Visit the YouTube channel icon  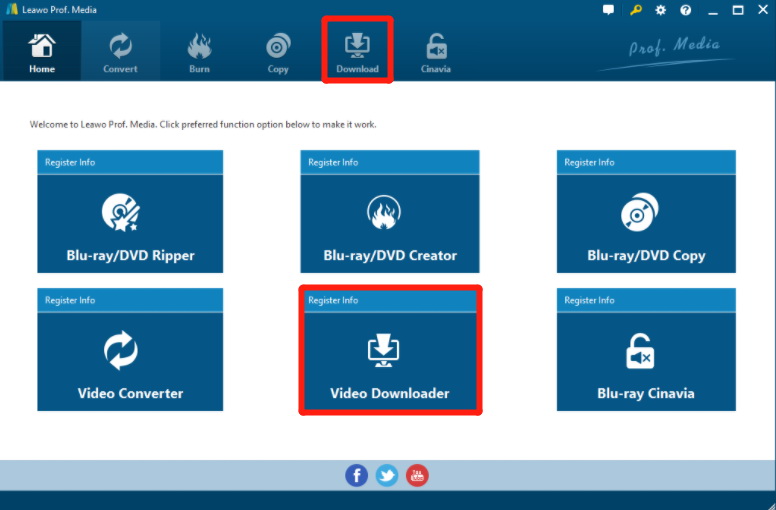pyautogui.click(x=417, y=476)
